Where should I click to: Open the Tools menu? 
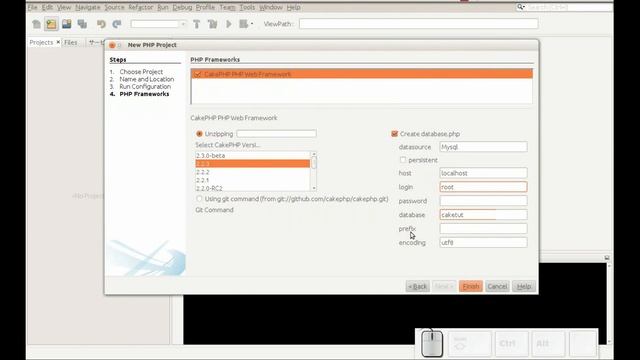(247, 7)
